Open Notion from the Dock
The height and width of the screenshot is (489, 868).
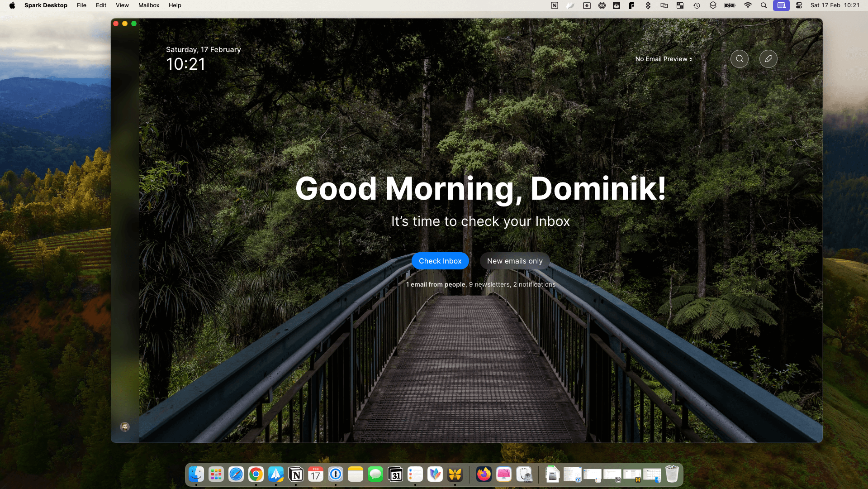pyautogui.click(x=296, y=474)
